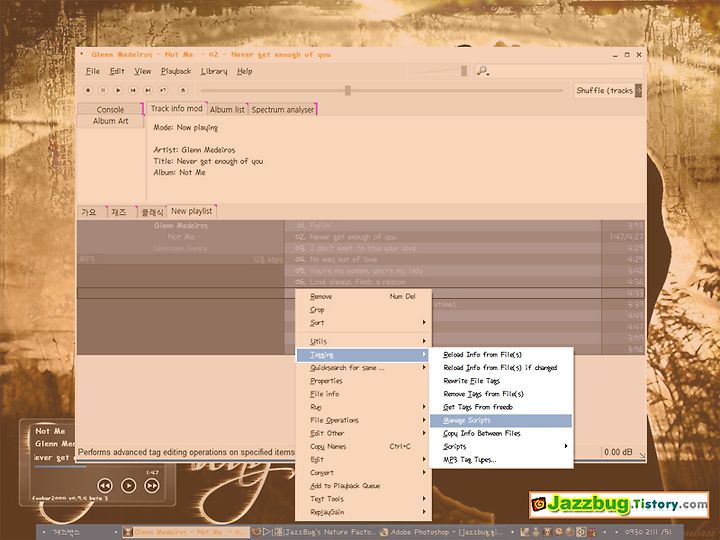
Task: Open the Help menu
Action: point(245,71)
